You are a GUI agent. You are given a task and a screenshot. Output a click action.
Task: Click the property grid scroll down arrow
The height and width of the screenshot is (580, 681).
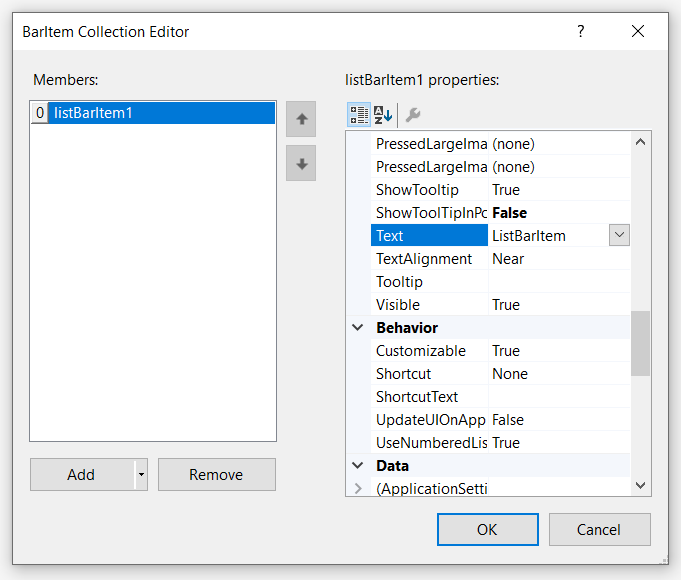(641, 485)
